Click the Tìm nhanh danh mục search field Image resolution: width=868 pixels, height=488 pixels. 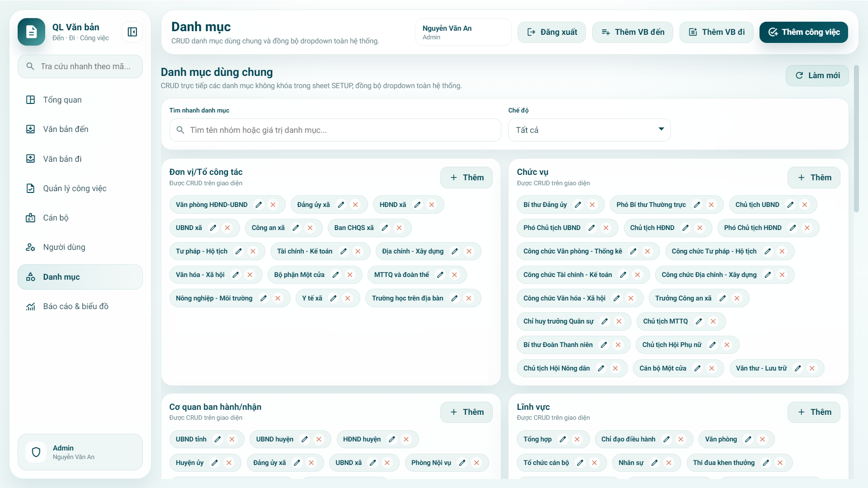coord(335,130)
